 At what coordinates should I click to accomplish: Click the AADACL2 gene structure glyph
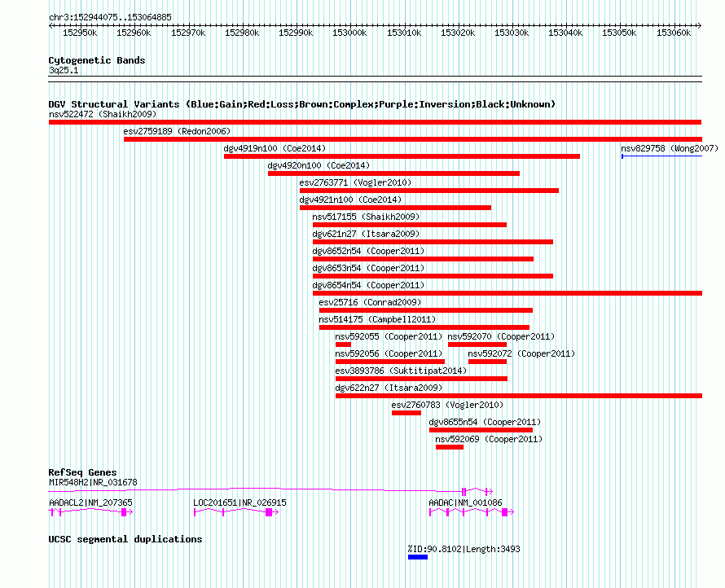(x=90, y=511)
